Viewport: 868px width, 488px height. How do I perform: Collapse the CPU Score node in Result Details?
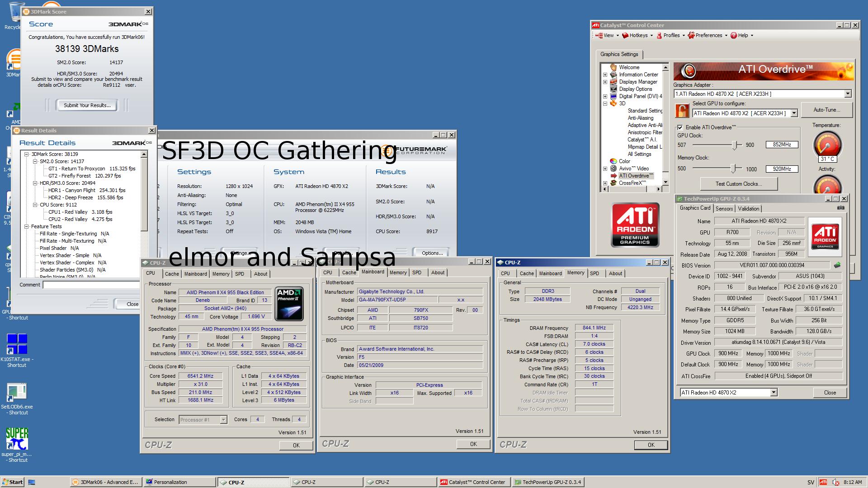point(35,205)
